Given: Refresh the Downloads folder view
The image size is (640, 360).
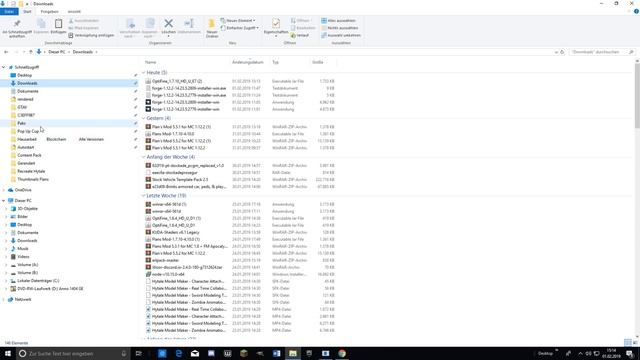Looking at the screenshot, I should [x=562, y=52].
